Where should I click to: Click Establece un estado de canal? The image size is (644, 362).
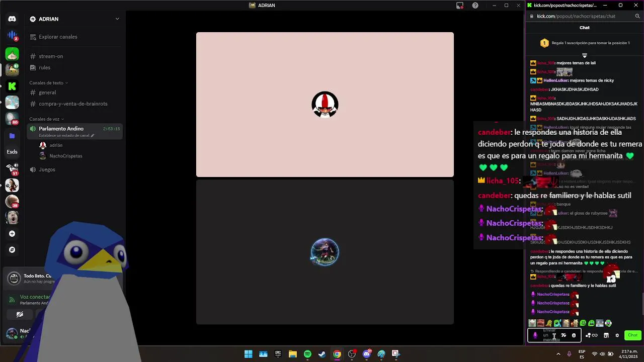click(x=66, y=136)
